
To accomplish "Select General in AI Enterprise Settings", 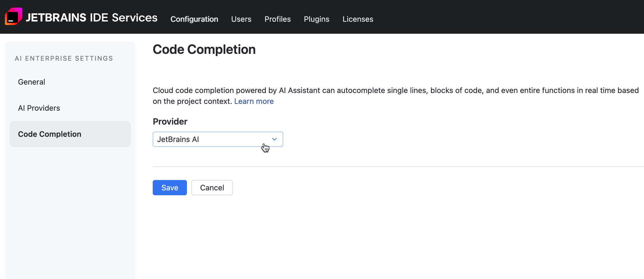I will coord(32,82).
